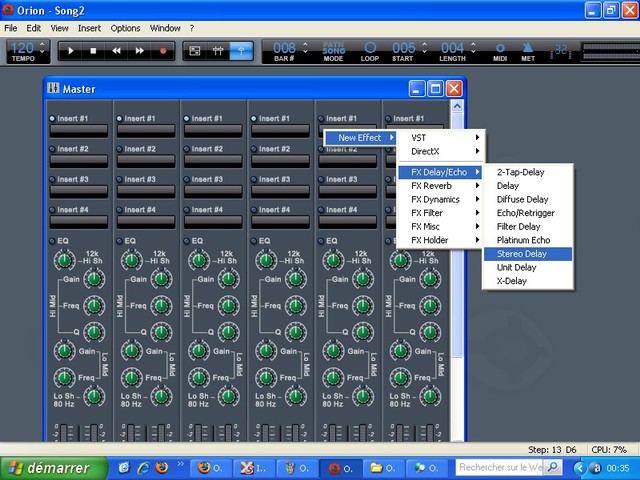
Task: Expand the FX Dynamics submenu
Action: click(x=441, y=199)
